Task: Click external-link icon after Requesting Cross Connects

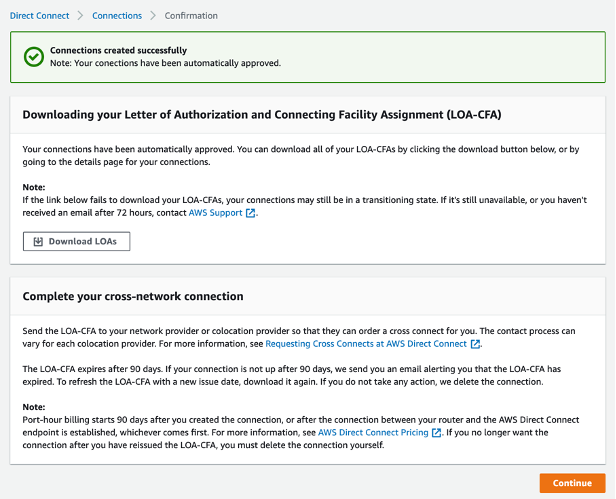Action: (475, 344)
